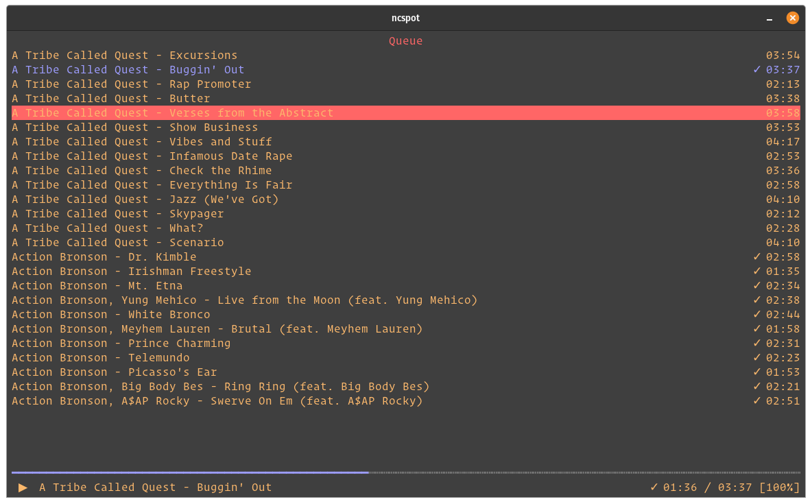Seek using the playback progress bar
The image size is (812, 504).
pos(406,472)
